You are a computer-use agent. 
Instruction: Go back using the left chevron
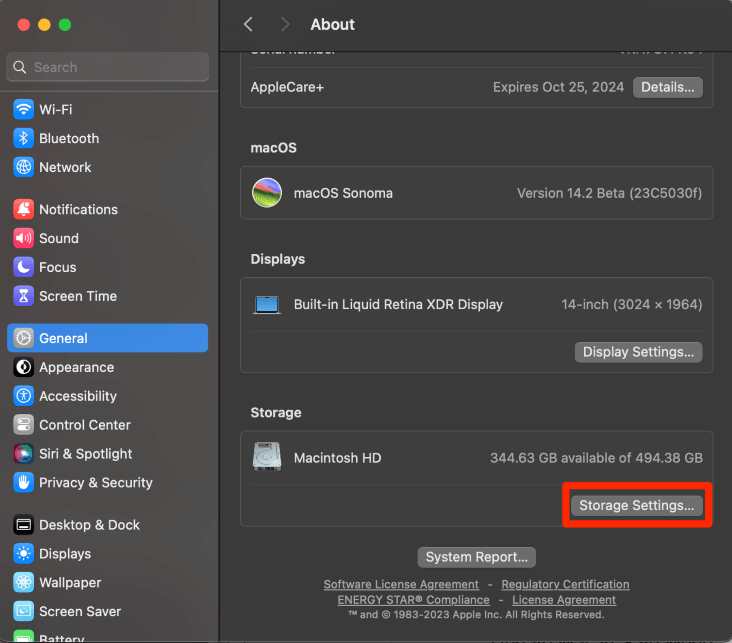[x=249, y=24]
